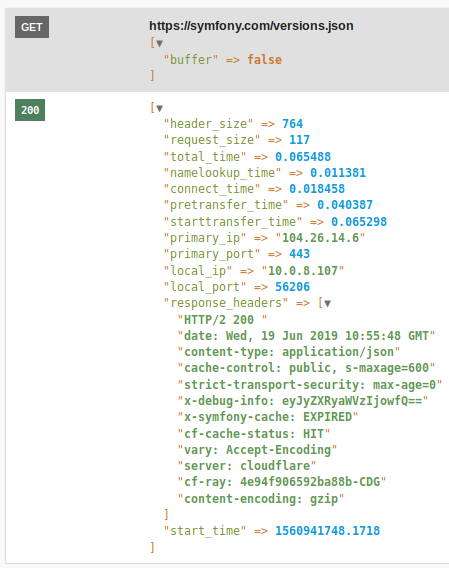Click the x-symfony-cache EXPIRED header
The width and height of the screenshot is (449, 568).
point(268,417)
